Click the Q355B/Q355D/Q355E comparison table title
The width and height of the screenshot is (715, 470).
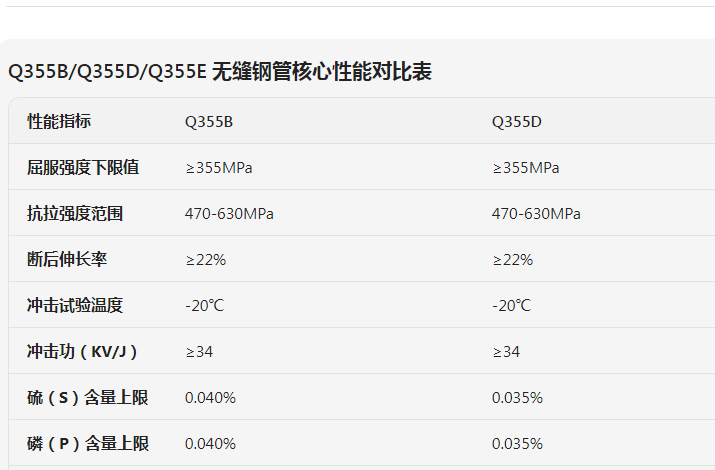220,72
